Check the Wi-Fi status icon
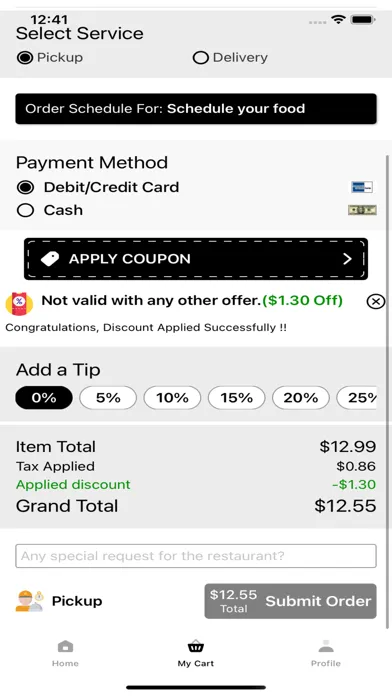 (338, 20)
